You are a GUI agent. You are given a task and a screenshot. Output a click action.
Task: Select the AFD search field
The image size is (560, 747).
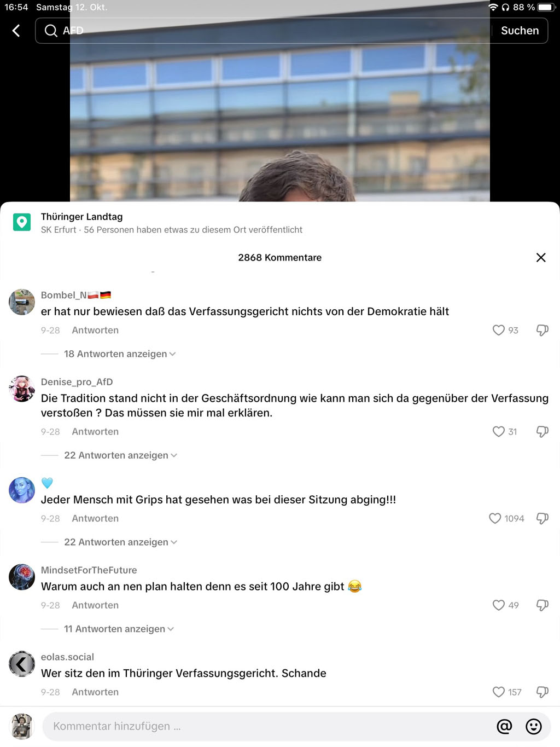[262, 31]
